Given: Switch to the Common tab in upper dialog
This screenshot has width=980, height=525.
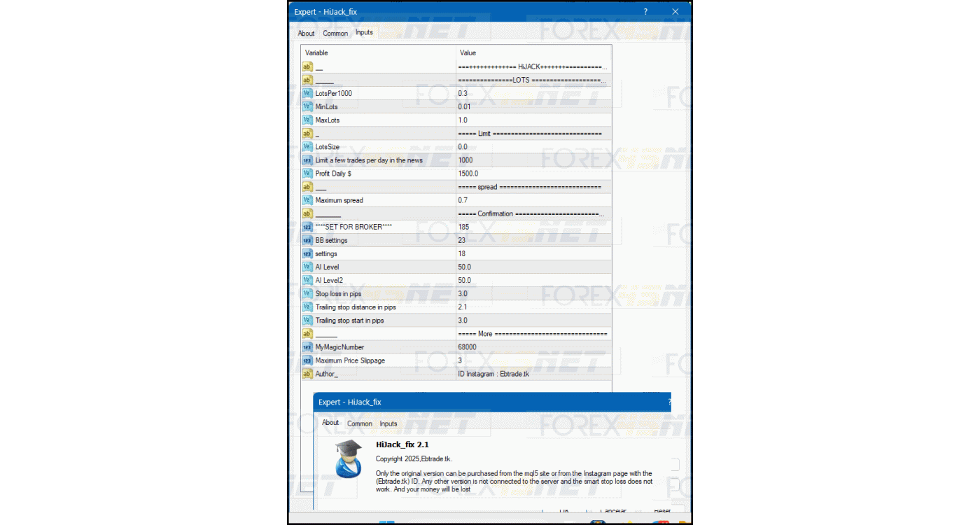Looking at the screenshot, I should (x=335, y=33).
